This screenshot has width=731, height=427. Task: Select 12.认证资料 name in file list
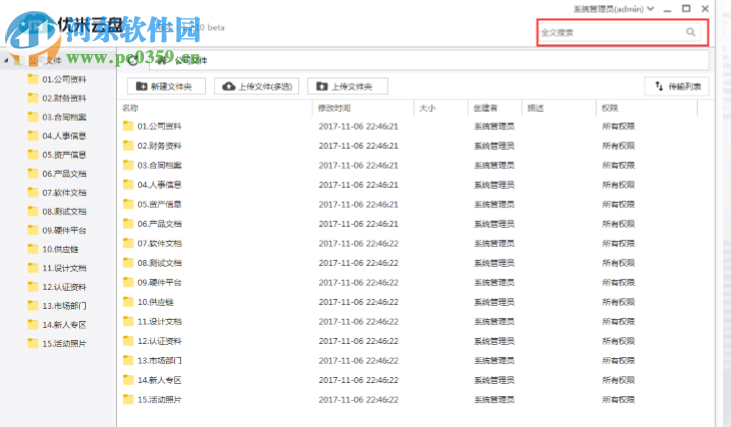(159, 341)
